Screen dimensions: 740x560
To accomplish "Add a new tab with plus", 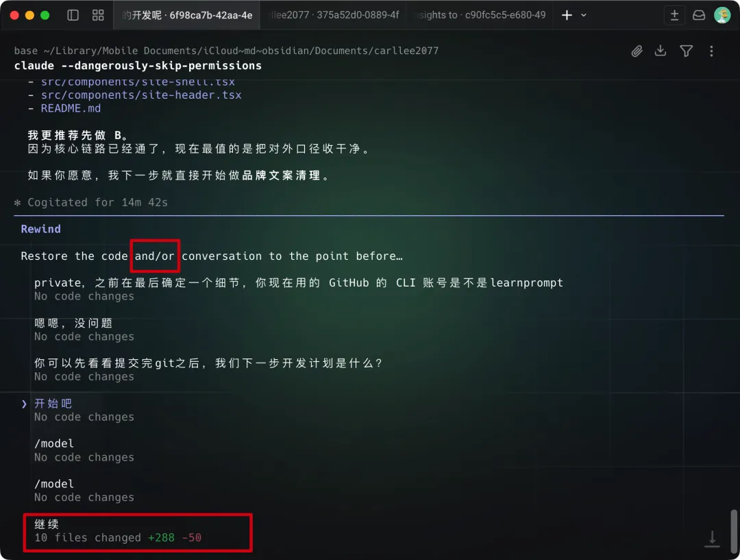I will (567, 15).
